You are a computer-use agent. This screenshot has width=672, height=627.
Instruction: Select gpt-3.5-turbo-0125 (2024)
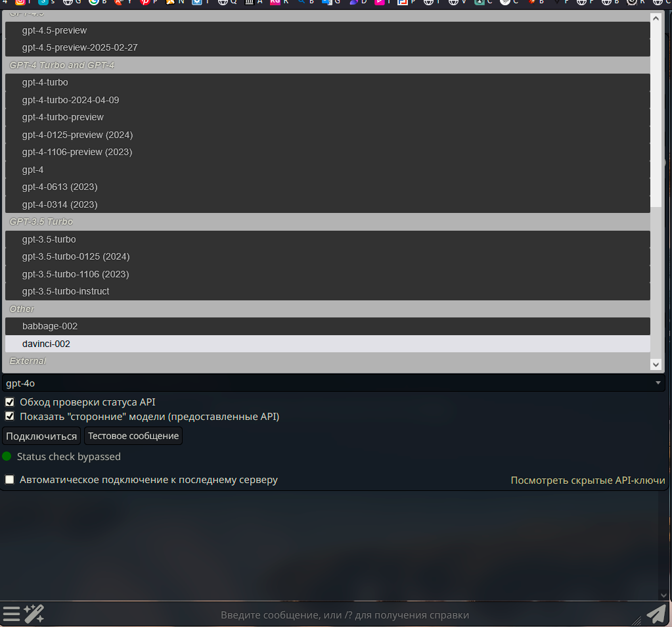click(x=327, y=256)
